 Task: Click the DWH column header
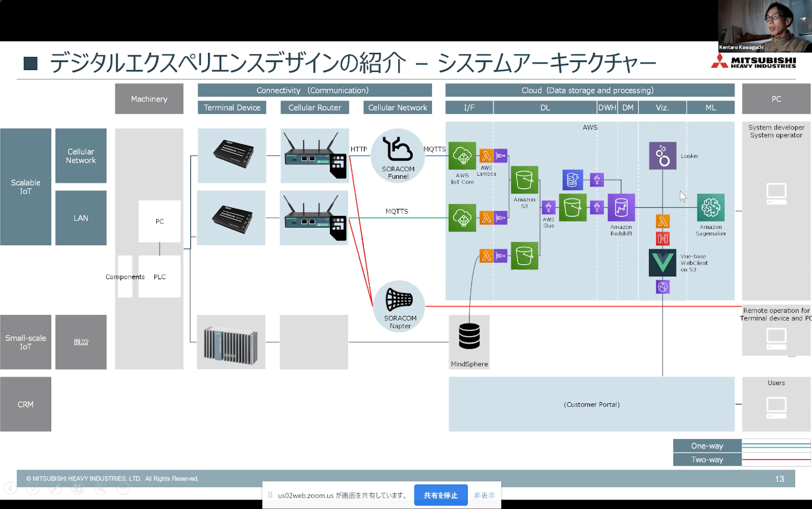[607, 108]
